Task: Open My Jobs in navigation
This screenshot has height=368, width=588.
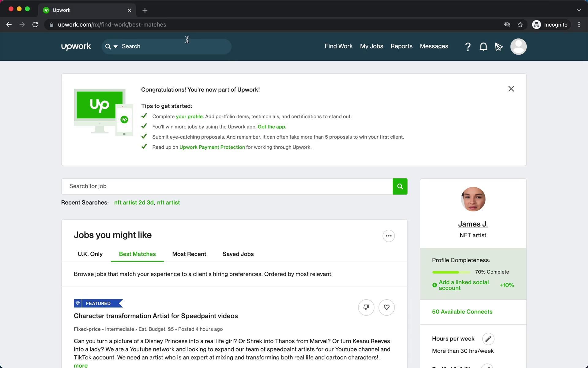Action: pos(371,46)
